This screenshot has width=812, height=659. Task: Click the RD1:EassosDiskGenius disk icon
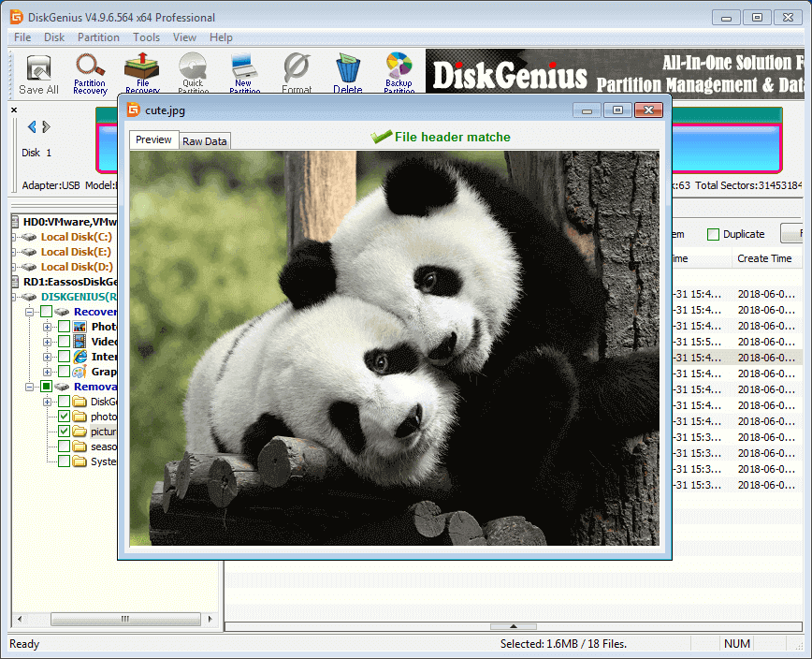[15, 283]
